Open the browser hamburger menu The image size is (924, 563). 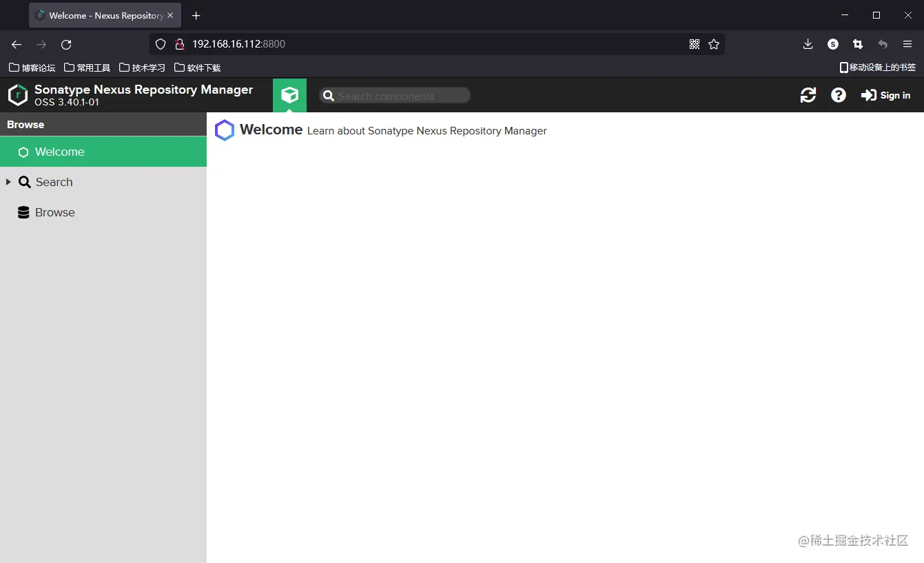tap(907, 44)
